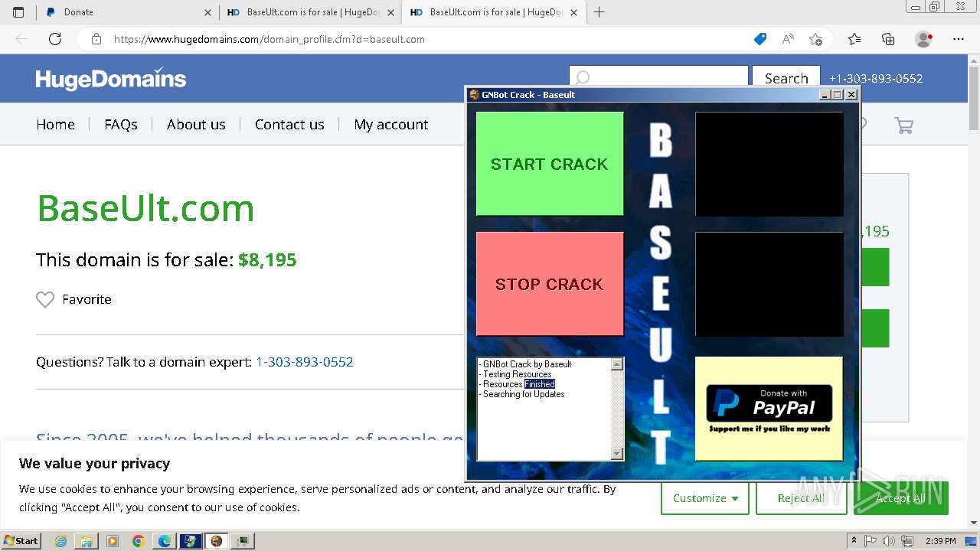Click upper black panel in GNBot window
The width and height of the screenshot is (980, 551).
769,164
